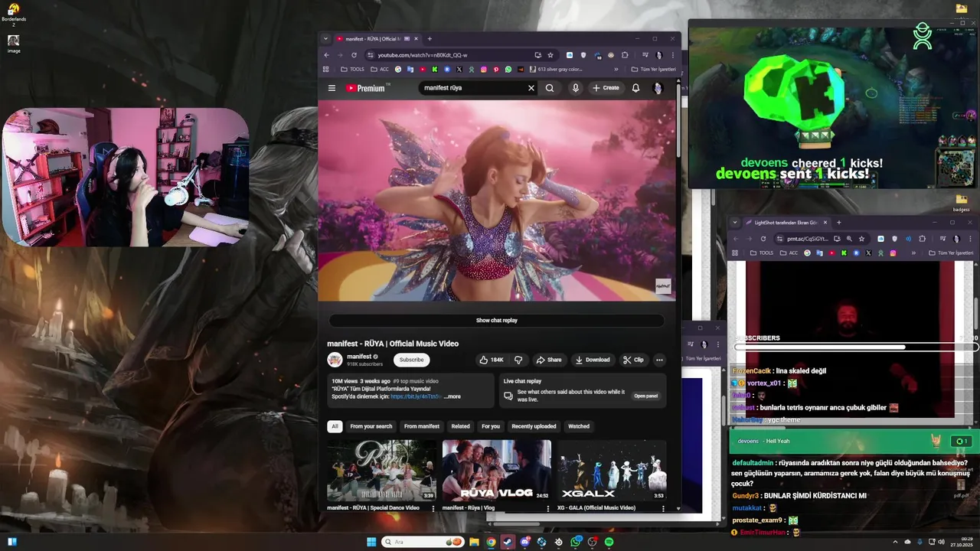
Task: Open YouTube notifications bell
Action: [635, 88]
